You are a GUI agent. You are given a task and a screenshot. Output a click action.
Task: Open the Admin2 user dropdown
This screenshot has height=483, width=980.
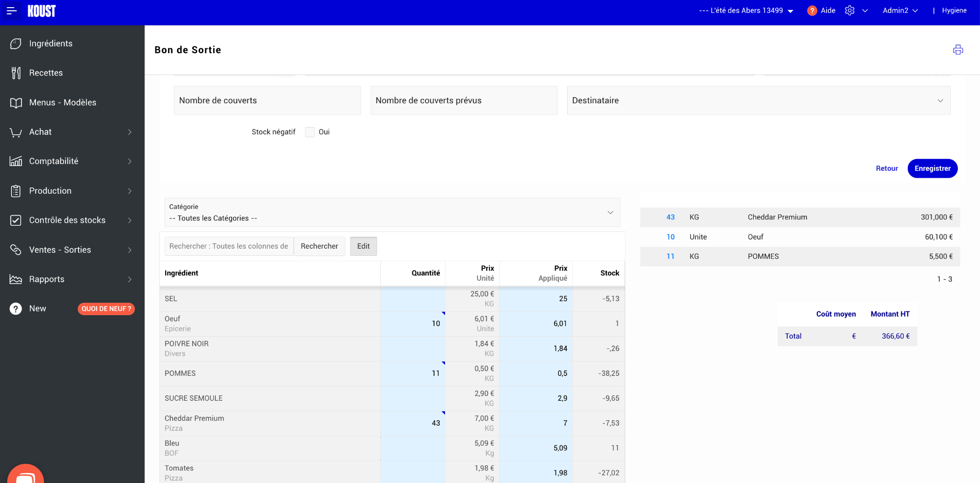coord(900,11)
